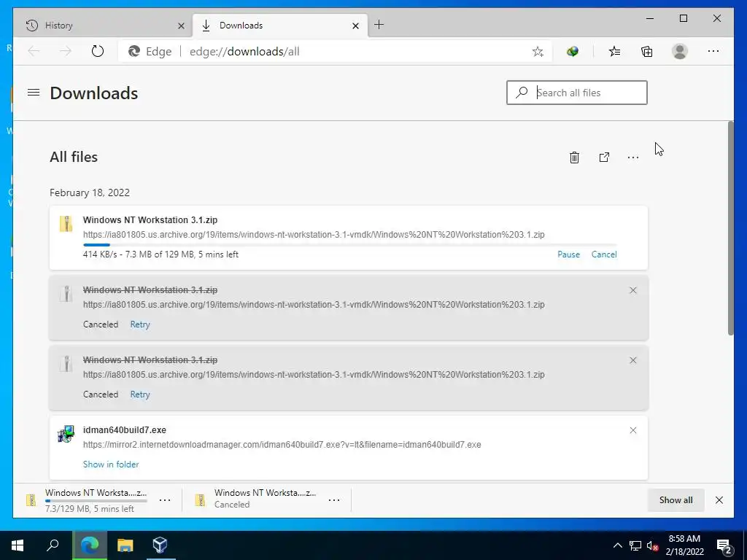Pause the Windows NT Workstation download

568,254
